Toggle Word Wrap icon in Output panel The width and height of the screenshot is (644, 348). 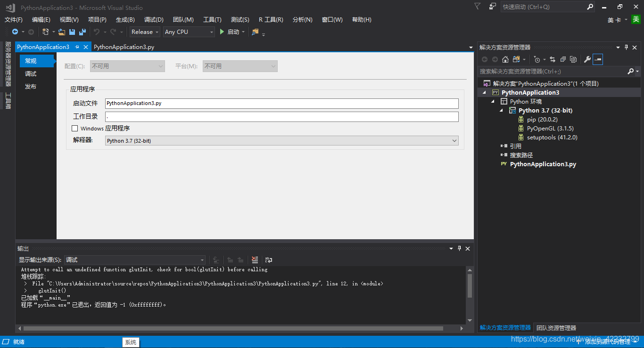pyautogui.click(x=269, y=260)
